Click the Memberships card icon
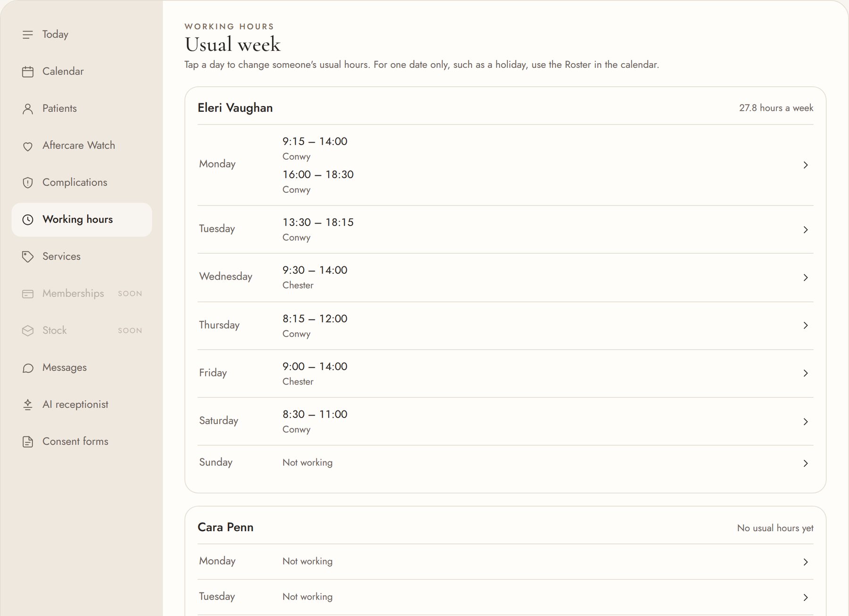The width and height of the screenshot is (849, 616). coord(28,294)
